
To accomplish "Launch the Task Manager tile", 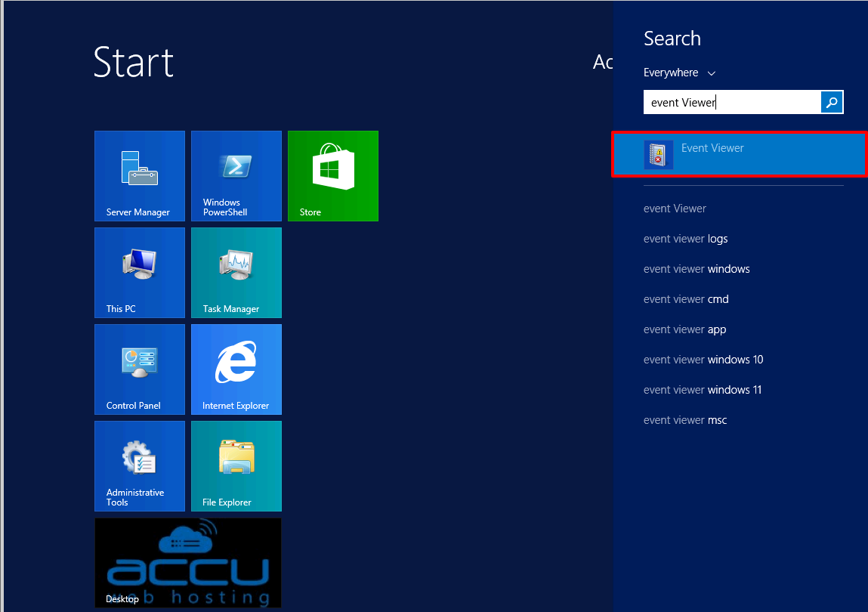I will point(236,273).
